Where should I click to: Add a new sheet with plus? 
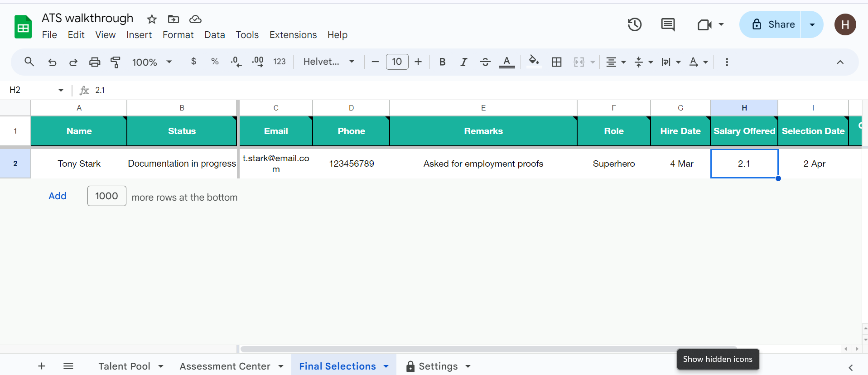[x=42, y=366]
